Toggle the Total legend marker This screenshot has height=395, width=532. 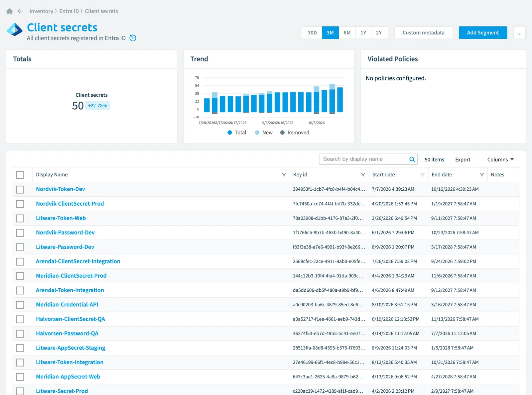tap(229, 133)
